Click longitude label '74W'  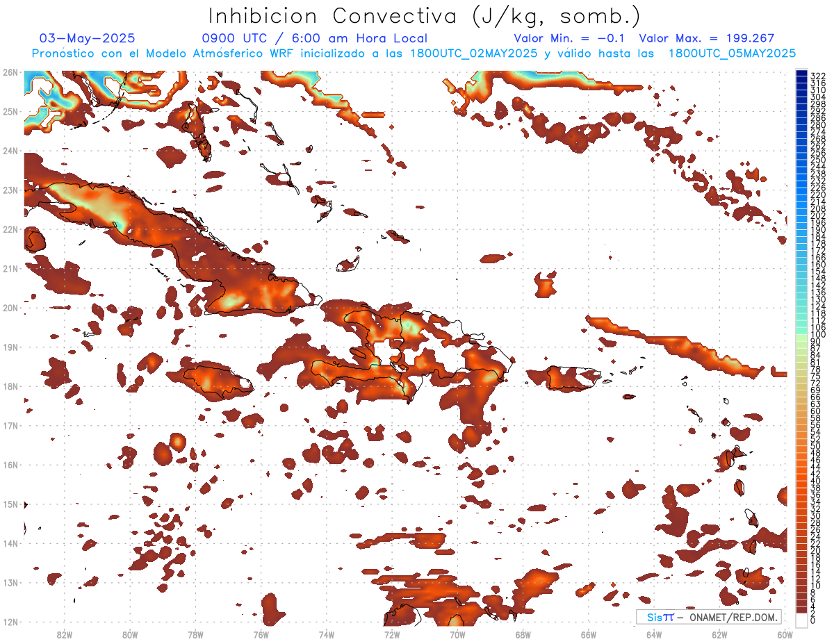[327, 634]
